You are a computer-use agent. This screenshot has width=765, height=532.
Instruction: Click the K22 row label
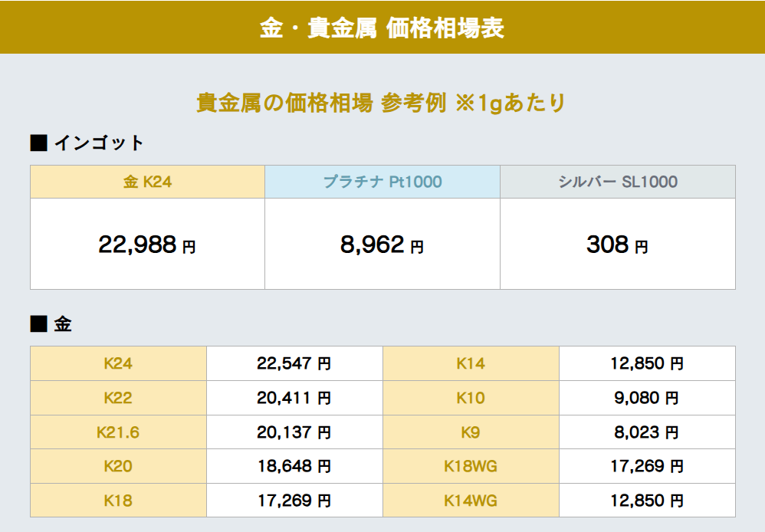118,399
